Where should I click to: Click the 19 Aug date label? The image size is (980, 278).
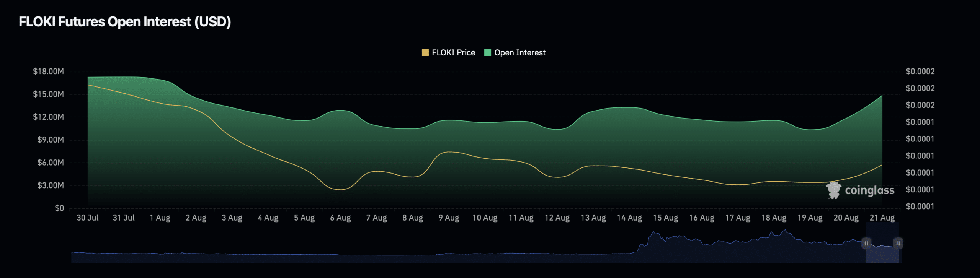810,218
